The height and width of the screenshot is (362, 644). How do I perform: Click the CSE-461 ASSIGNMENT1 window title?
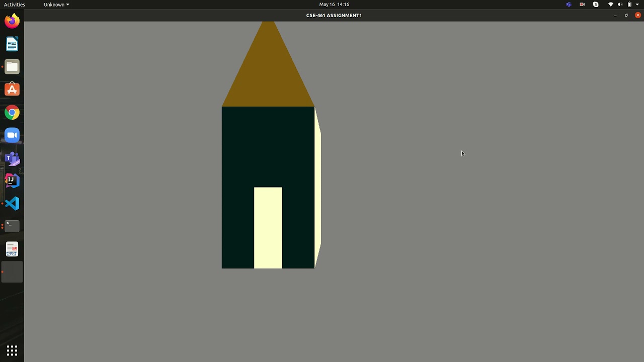334,15
